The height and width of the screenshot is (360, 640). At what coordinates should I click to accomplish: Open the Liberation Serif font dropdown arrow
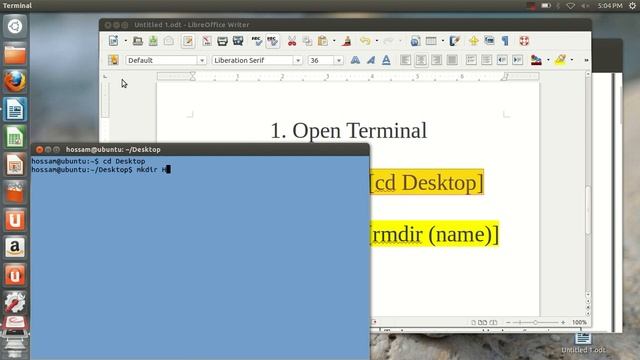pyautogui.click(x=298, y=60)
